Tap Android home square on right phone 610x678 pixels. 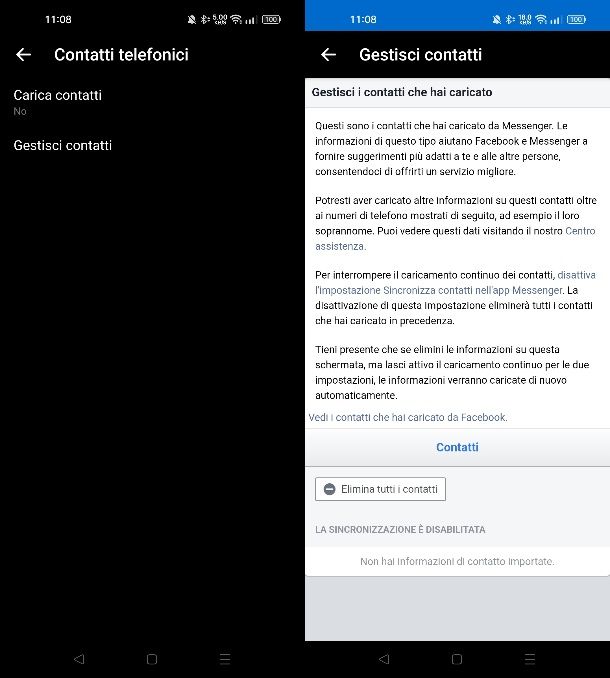click(x=457, y=659)
